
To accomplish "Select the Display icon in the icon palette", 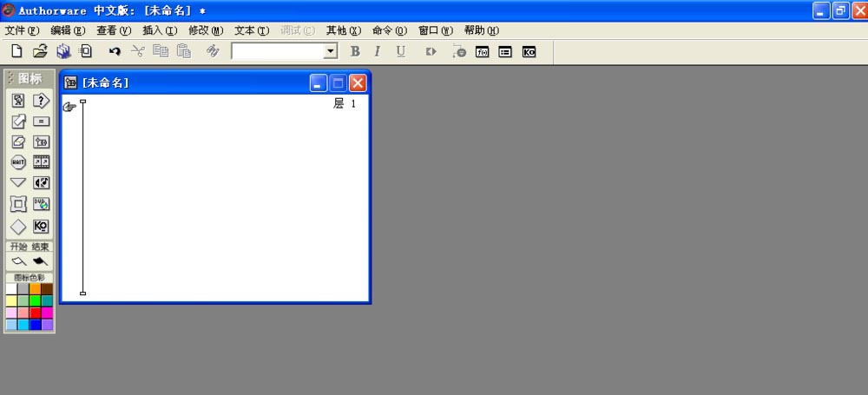I will tap(18, 101).
